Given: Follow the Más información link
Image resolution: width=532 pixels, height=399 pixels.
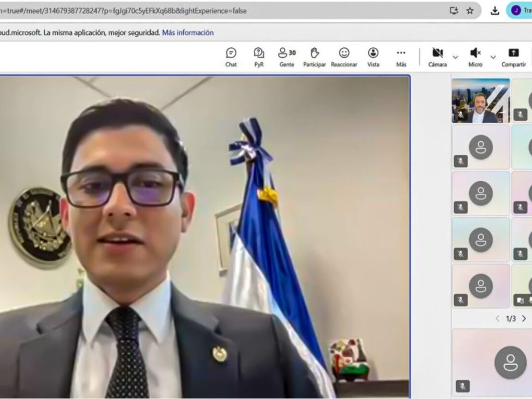Looking at the screenshot, I should tap(188, 33).
